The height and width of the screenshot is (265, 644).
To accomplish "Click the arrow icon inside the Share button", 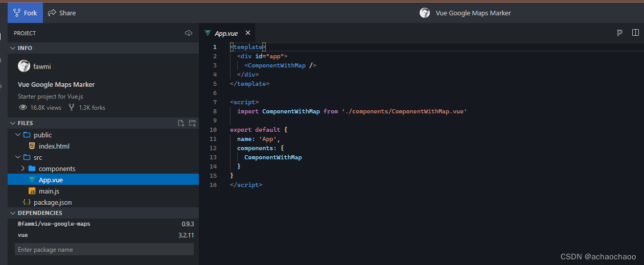I will [x=52, y=13].
